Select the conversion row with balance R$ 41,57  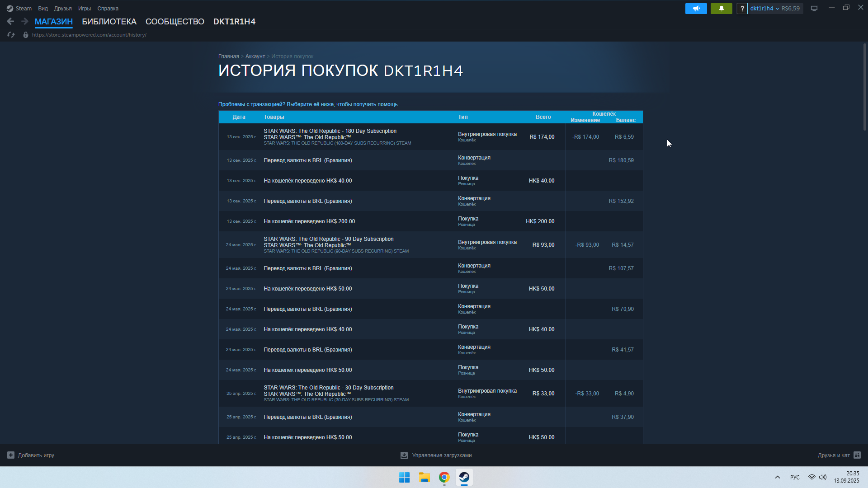(x=430, y=350)
